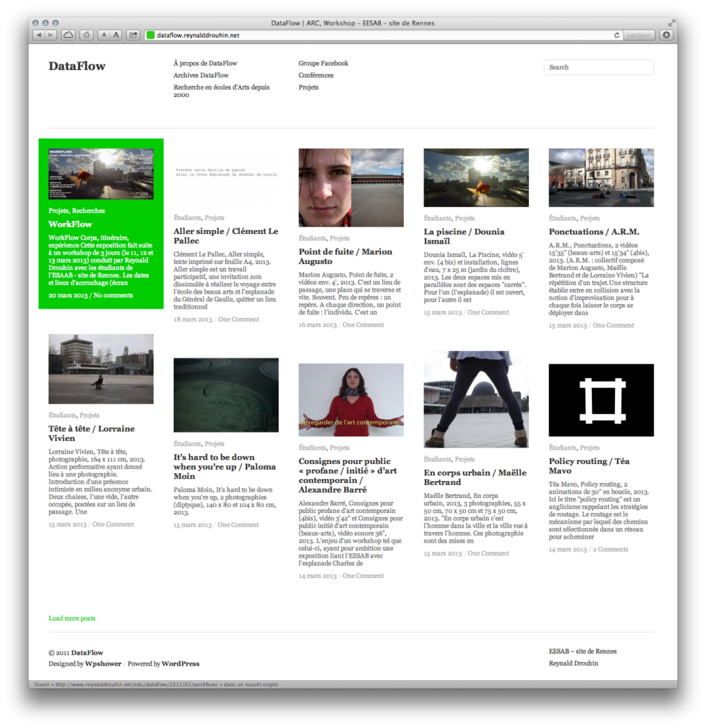
Task: Open the Ponctuations building thumbnail
Action: (x=601, y=177)
